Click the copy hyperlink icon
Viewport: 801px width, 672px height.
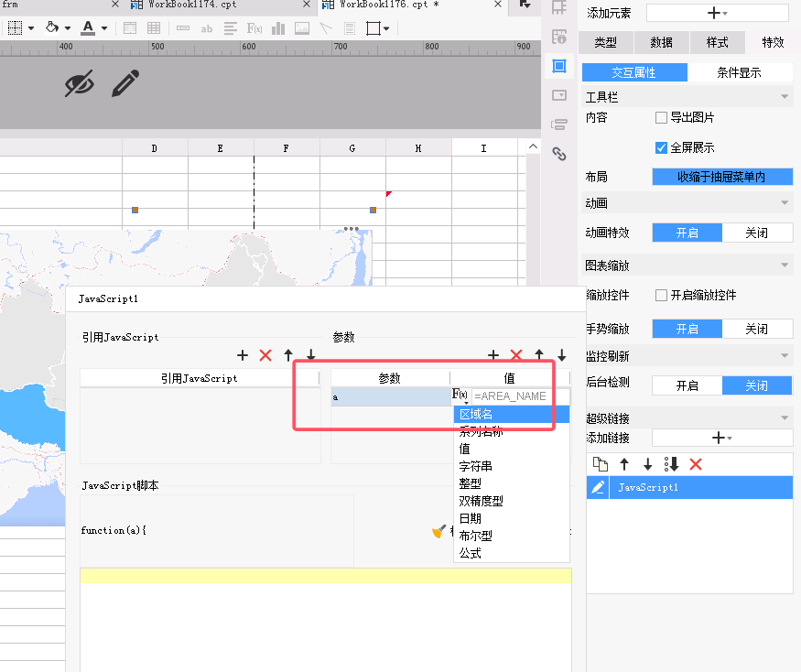(x=600, y=464)
